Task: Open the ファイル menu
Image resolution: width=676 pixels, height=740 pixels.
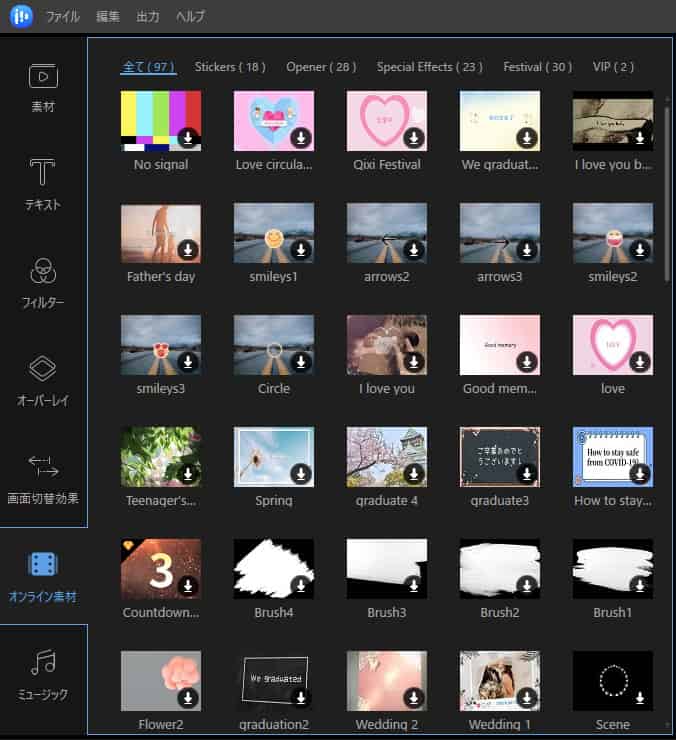Action: pos(63,17)
